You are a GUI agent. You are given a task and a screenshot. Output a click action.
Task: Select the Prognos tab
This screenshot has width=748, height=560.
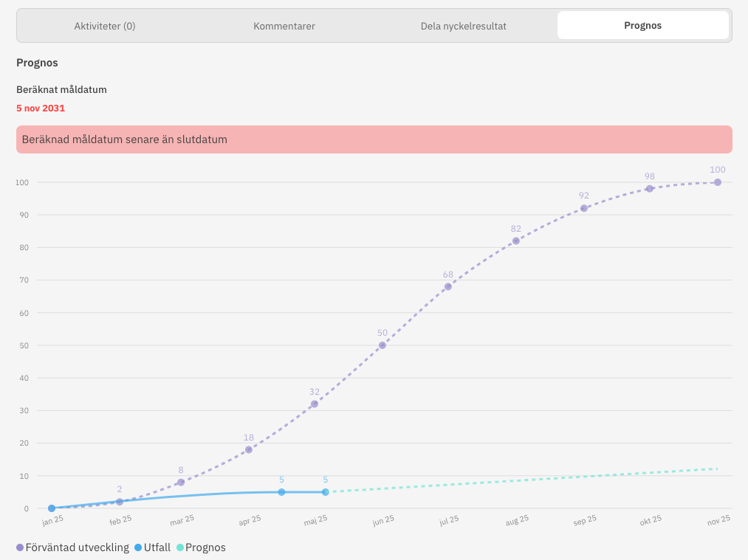(x=642, y=26)
